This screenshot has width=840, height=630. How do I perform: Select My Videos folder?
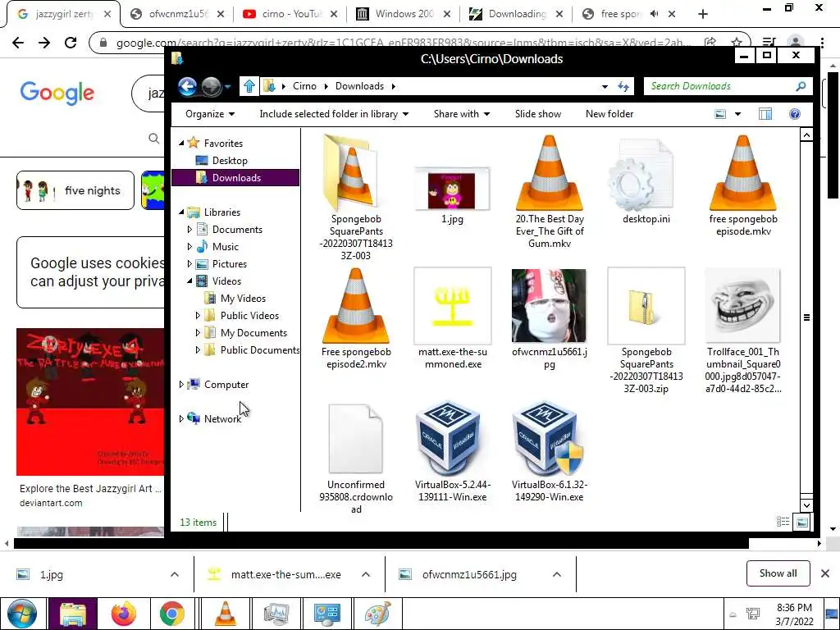coord(235,299)
